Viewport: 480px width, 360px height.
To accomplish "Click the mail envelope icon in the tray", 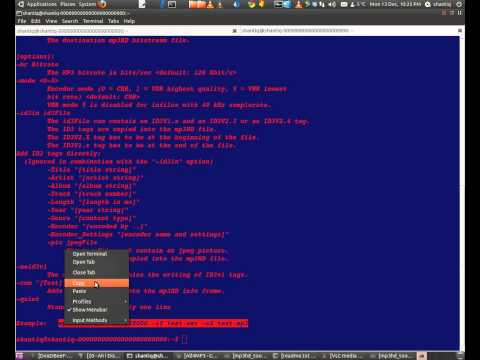I will pyautogui.click(x=344, y=4).
